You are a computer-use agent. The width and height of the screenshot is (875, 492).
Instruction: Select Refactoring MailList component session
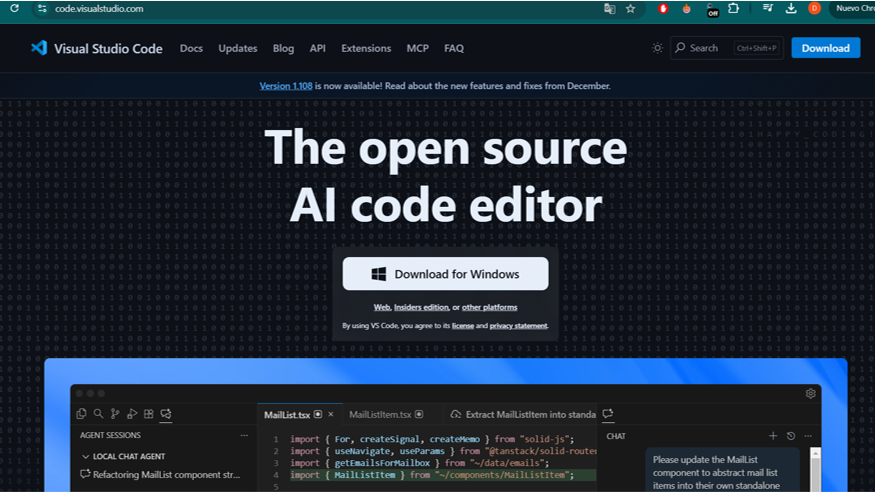tap(161, 475)
